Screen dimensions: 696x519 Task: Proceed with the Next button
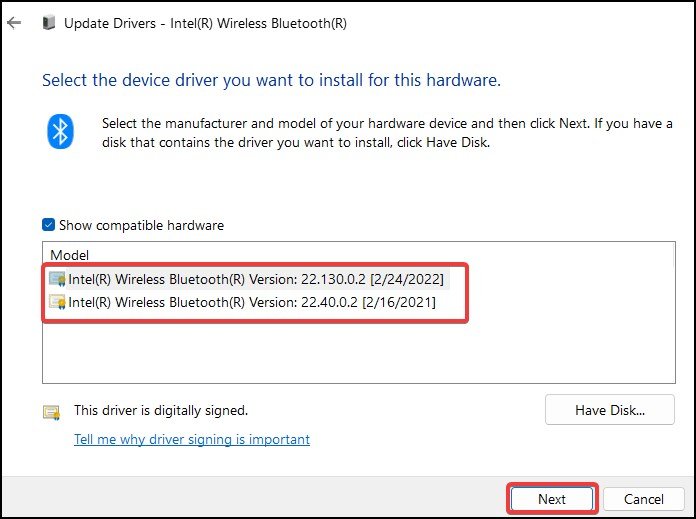tap(552, 499)
